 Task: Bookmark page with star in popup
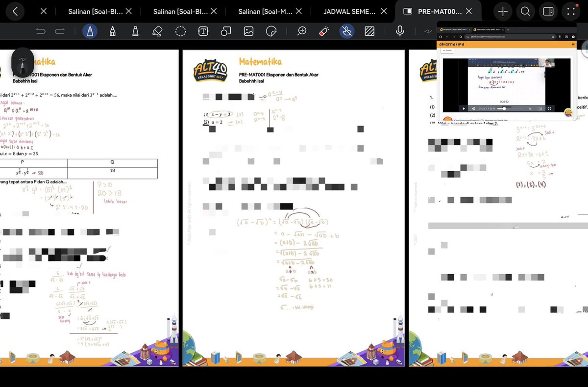[x=553, y=37]
